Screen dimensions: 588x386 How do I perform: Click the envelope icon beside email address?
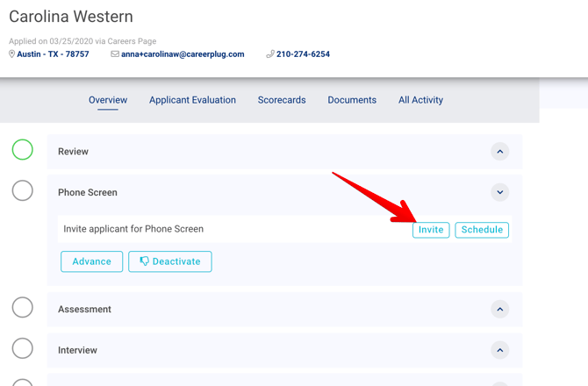[x=115, y=54]
